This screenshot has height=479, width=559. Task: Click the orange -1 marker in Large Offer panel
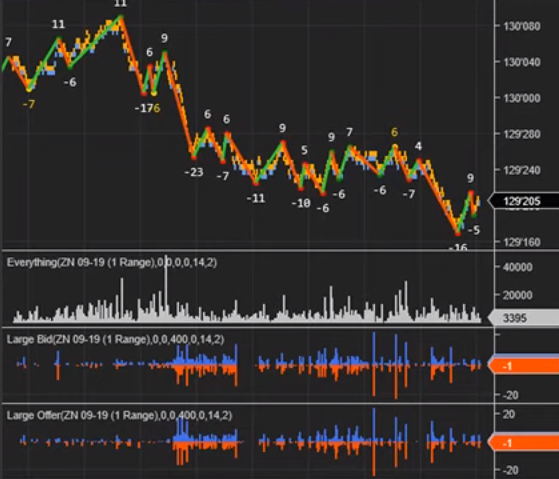[x=523, y=443]
